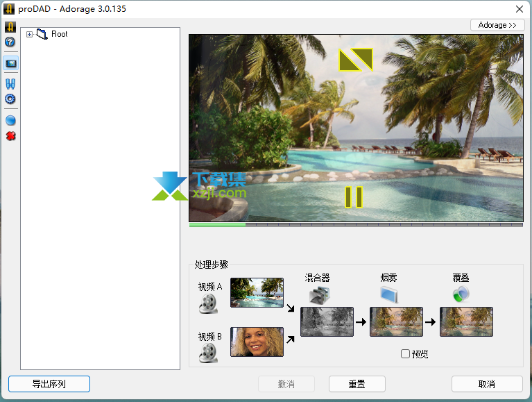Click the blue sphere icon in sidebar
This screenshot has height=402, width=532.
(x=10, y=120)
